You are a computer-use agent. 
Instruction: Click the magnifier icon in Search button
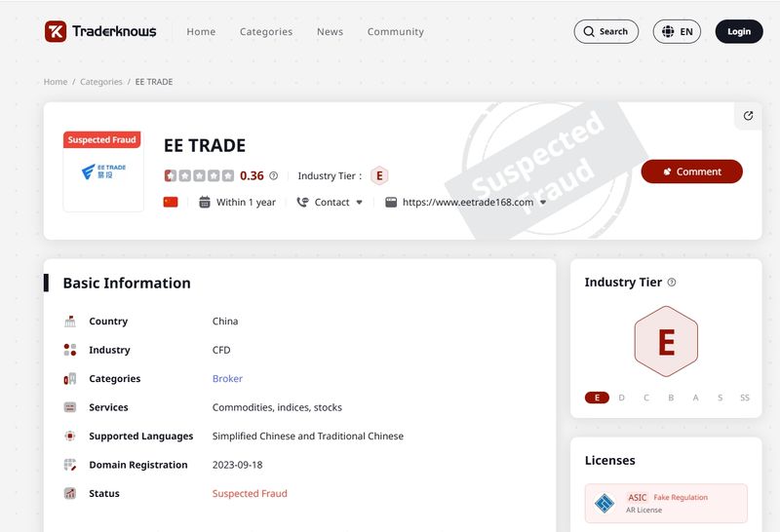(x=589, y=31)
